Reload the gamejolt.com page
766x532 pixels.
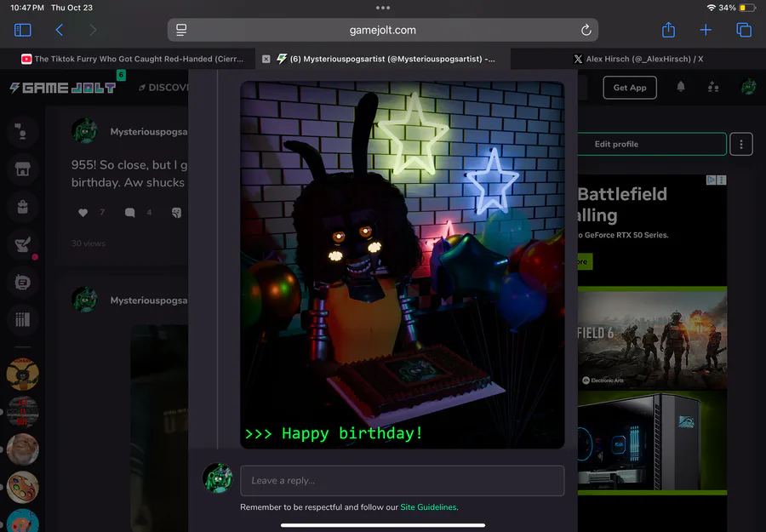point(586,31)
